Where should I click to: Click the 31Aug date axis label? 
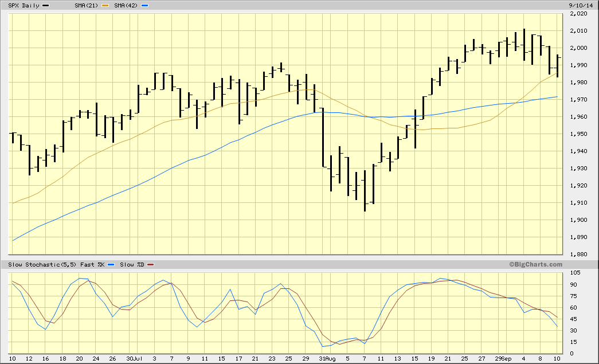(x=327, y=359)
